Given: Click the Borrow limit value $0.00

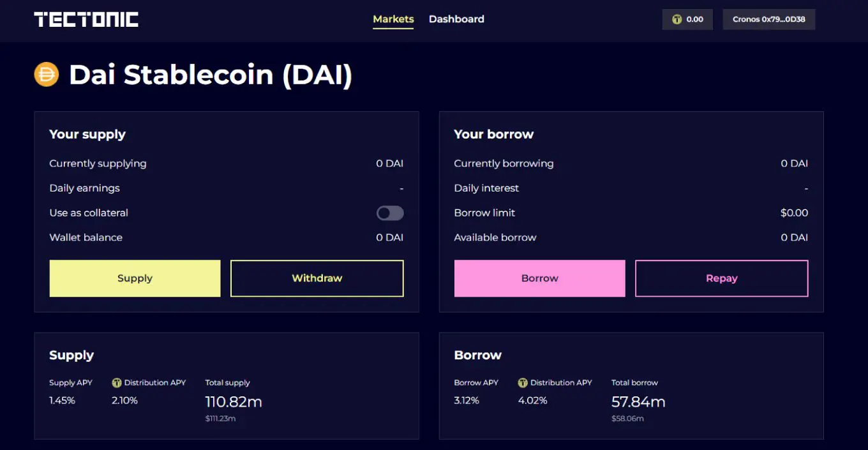Looking at the screenshot, I should click(x=795, y=213).
